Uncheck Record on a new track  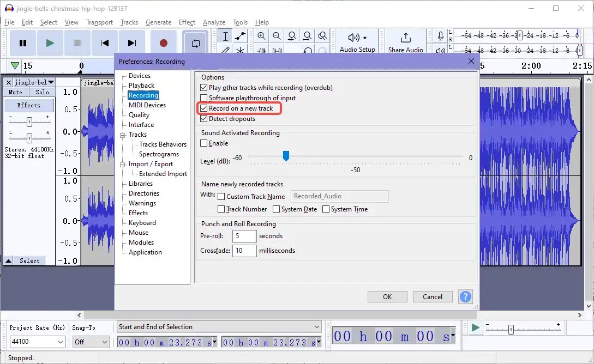pos(205,108)
